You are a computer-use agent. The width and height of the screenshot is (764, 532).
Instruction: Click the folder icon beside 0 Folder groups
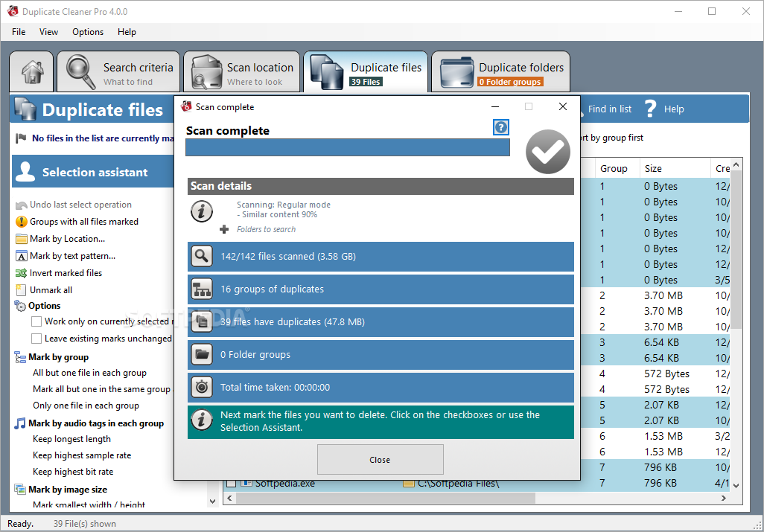(202, 354)
